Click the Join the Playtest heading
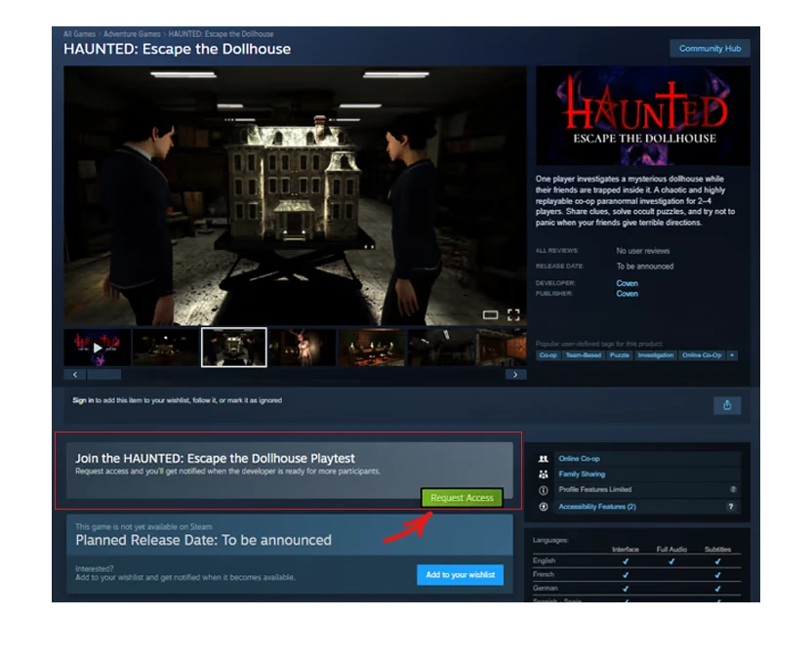 pyautogui.click(x=215, y=459)
